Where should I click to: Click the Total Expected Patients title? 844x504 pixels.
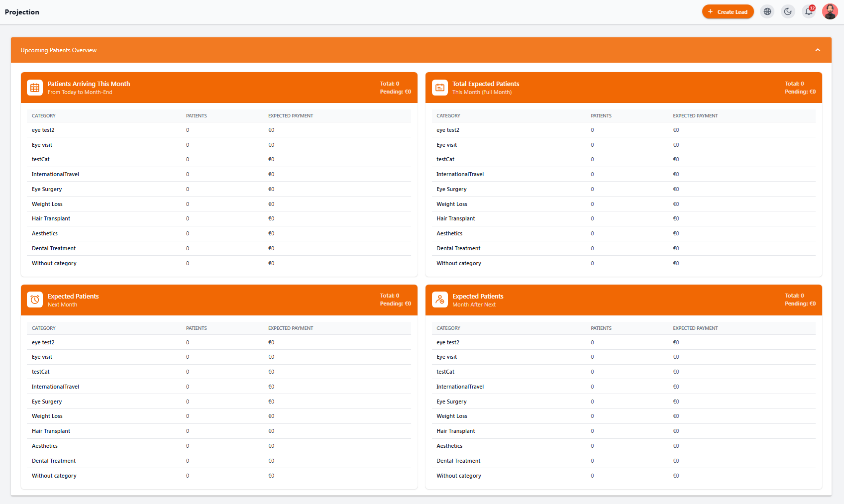click(x=486, y=84)
